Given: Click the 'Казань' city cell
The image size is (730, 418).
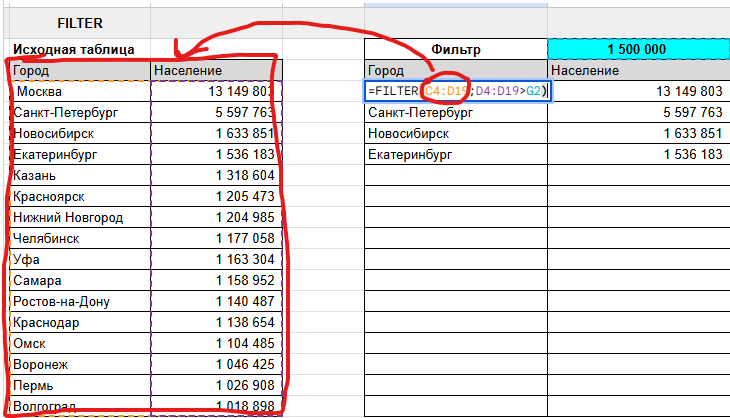Looking at the screenshot, I should tap(80, 175).
